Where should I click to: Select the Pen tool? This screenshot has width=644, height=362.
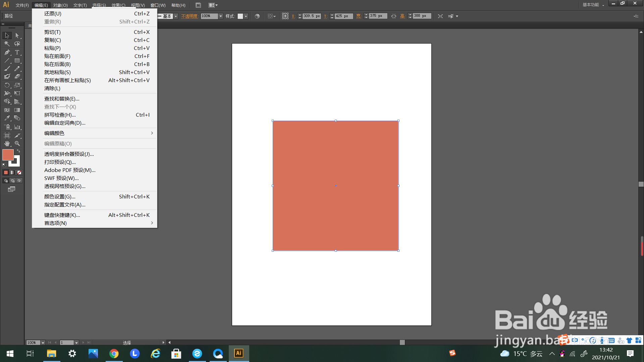coord(7,52)
